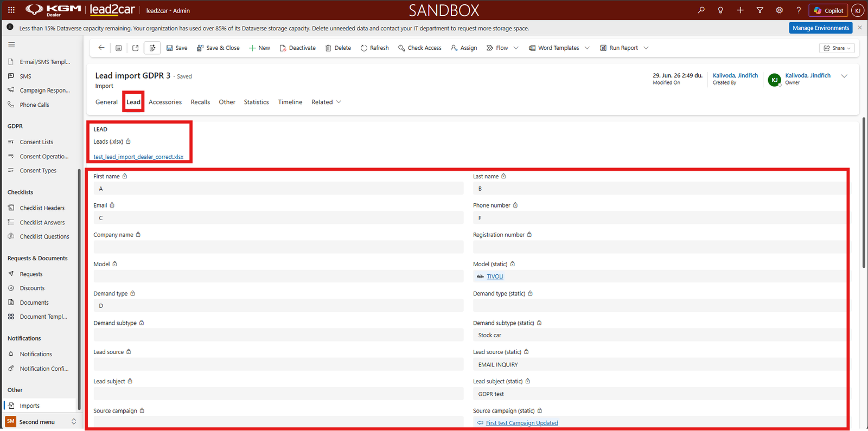Screen dimensions: 868x431
Task: Click the help question mark icon
Action: 799,10
